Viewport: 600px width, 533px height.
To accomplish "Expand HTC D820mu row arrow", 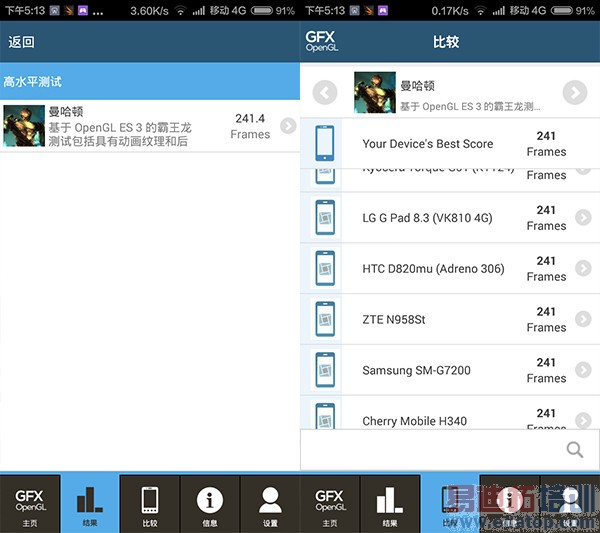I will click(x=583, y=268).
